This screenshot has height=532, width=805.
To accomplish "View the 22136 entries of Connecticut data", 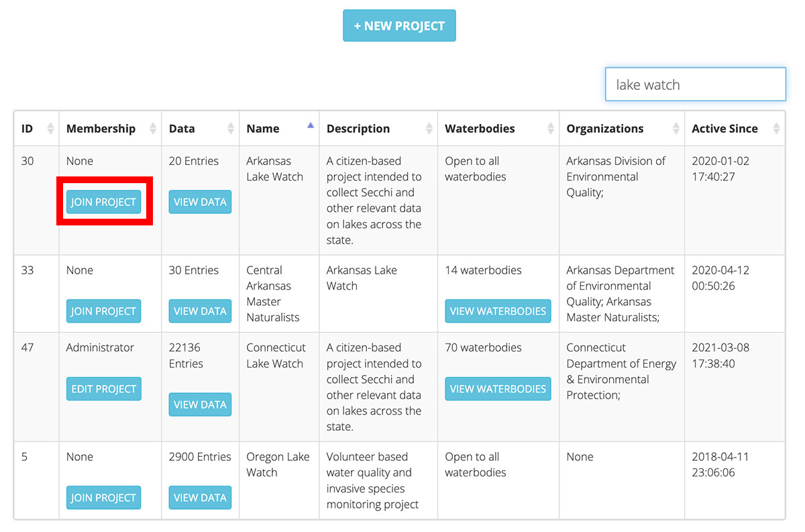I will pyautogui.click(x=200, y=405).
